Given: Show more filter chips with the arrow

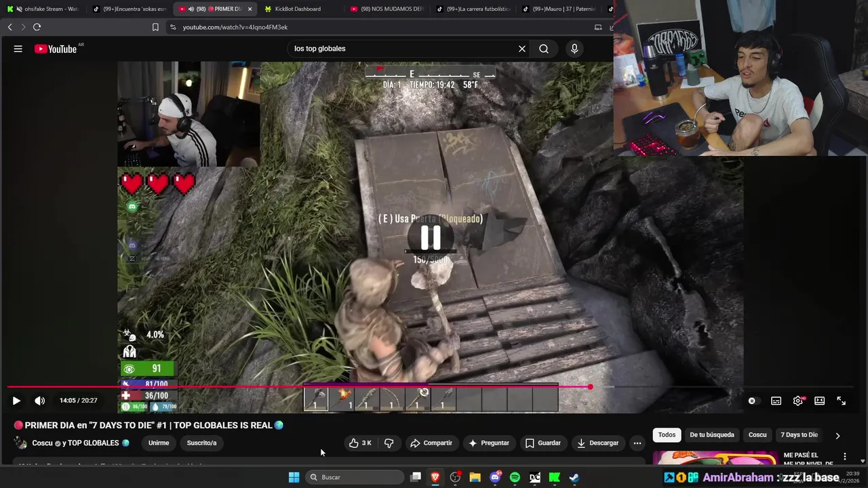Looking at the screenshot, I should coord(837,435).
